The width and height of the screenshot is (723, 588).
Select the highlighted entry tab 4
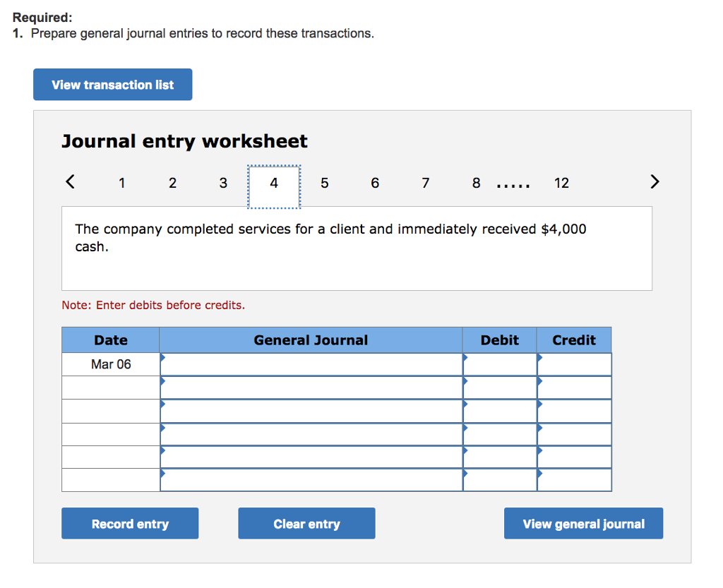[x=274, y=186]
